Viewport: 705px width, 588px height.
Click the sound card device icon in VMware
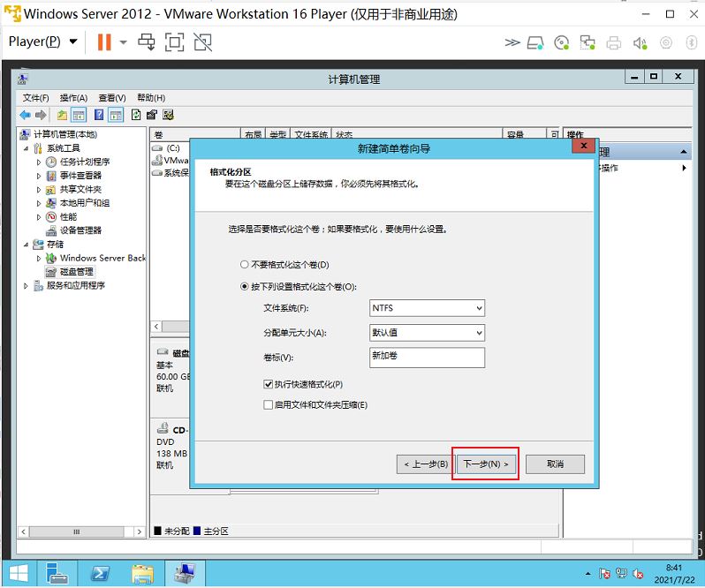(x=640, y=43)
